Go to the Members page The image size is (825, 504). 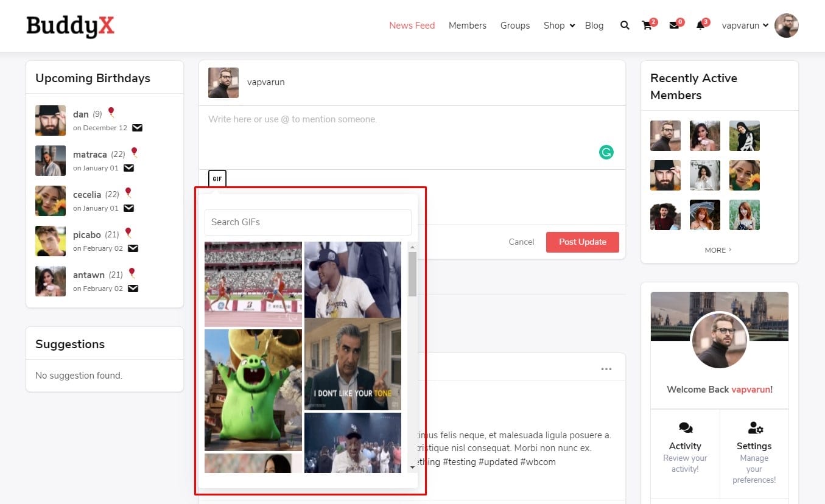pos(467,26)
